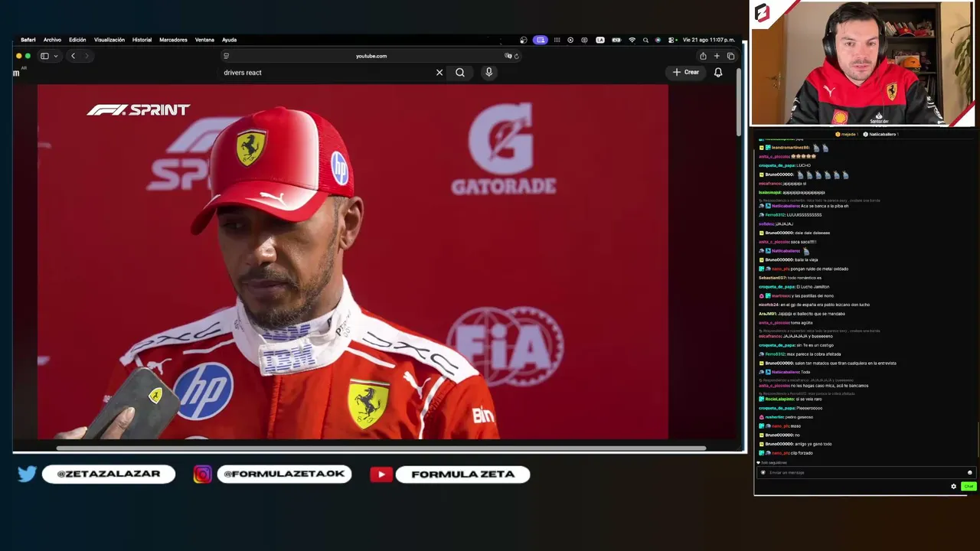Screen dimensions: 980x551
Task: Click the youtube.com address bar
Action: pyautogui.click(x=371, y=56)
